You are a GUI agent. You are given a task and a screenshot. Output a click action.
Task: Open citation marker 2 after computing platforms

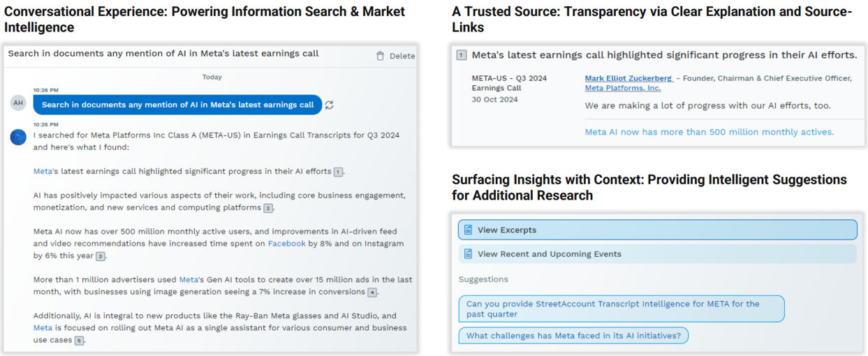(x=268, y=208)
